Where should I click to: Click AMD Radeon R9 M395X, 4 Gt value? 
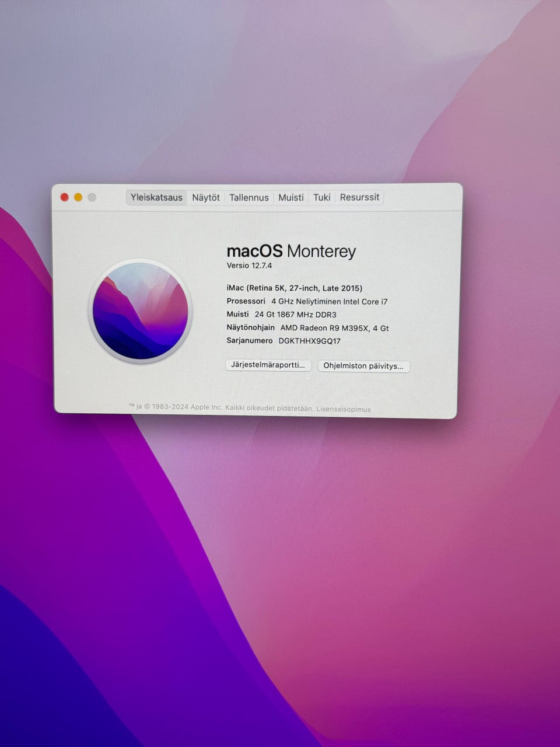point(334,328)
